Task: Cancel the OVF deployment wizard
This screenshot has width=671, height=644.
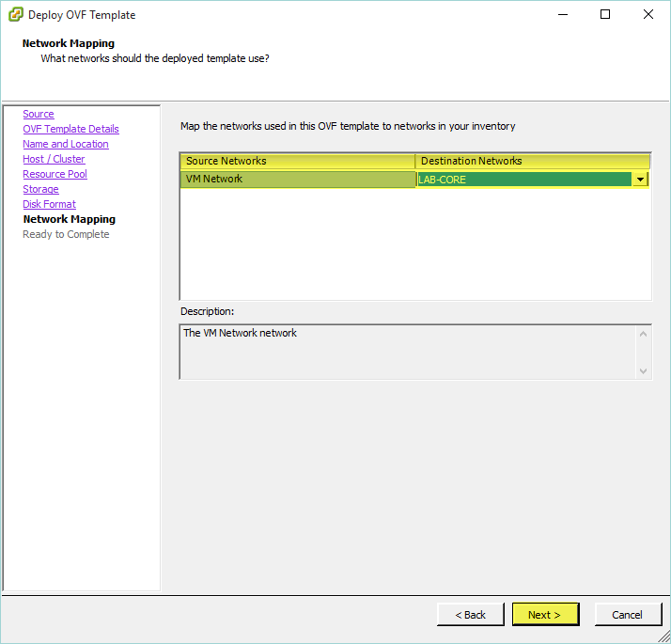Action: click(x=628, y=615)
